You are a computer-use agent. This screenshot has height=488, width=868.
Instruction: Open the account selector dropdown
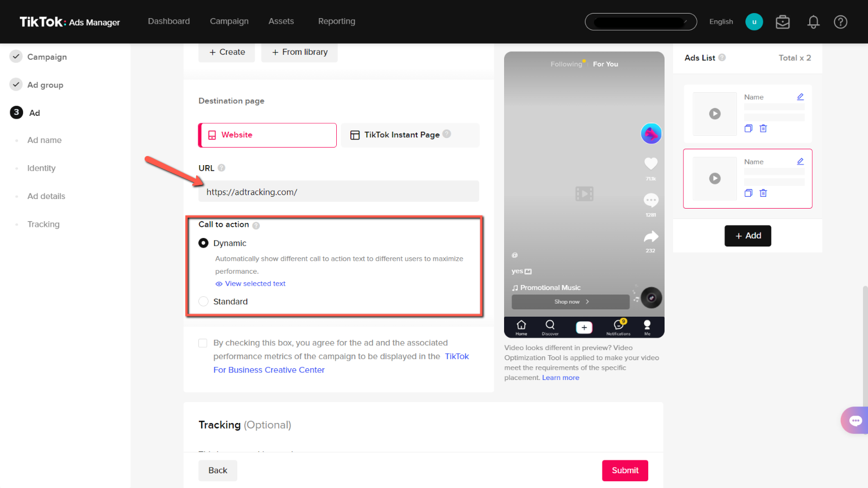click(641, 22)
